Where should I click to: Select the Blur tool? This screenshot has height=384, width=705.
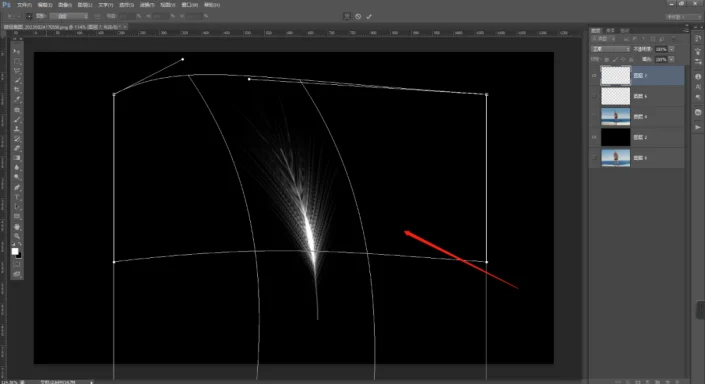coord(17,167)
